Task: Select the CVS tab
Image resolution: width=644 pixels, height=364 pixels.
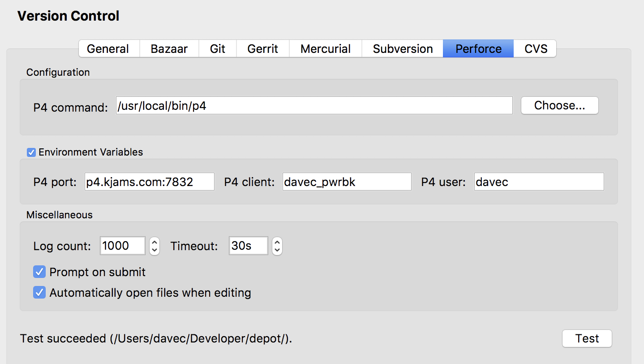Action: pyautogui.click(x=536, y=49)
